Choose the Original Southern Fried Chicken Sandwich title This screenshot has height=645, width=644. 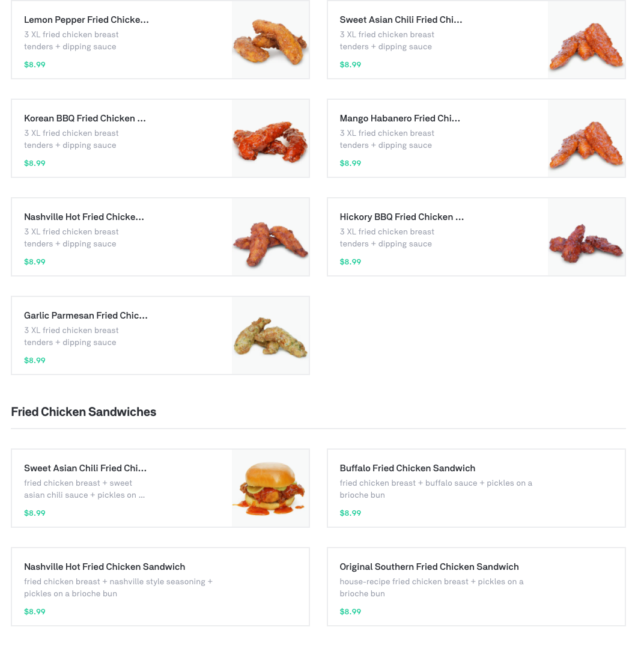pyautogui.click(x=429, y=567)
